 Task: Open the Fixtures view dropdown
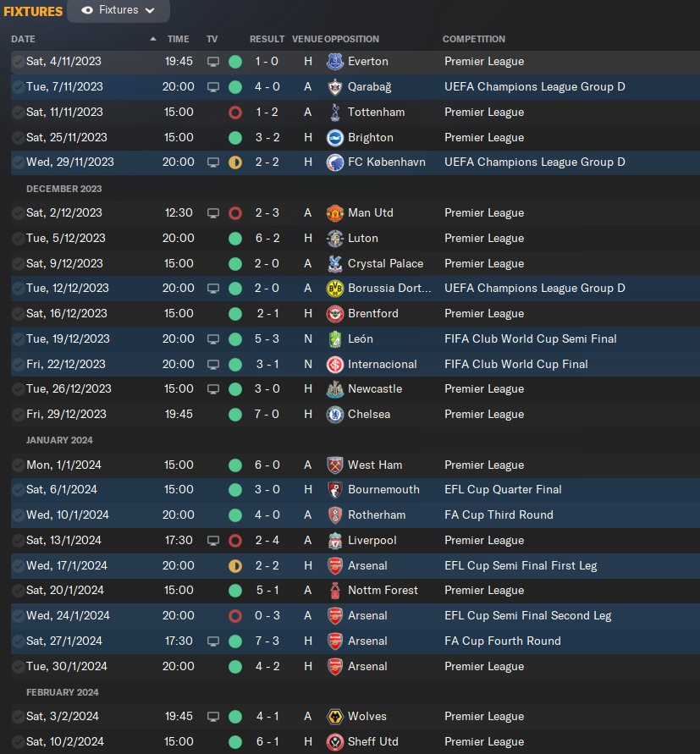[119, 11]
